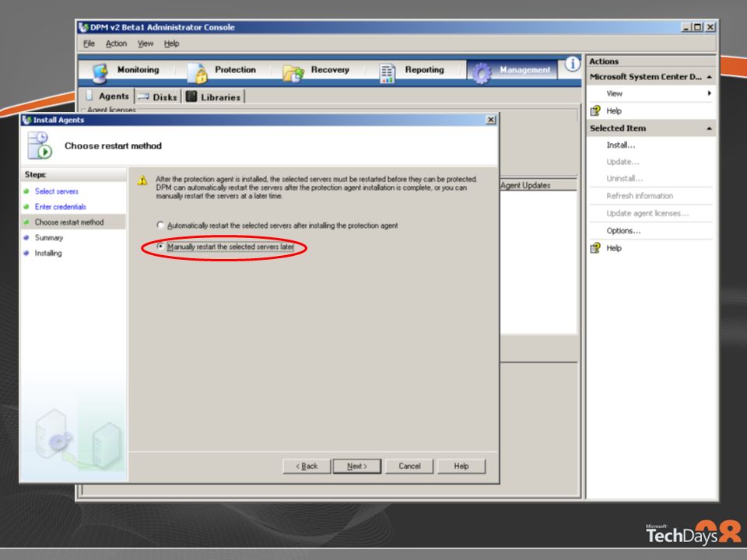Image resolution: width=747 pixels, height=560 pixels.
Task: Click the Next button in the wizard
Action: (x=357, y=466)
